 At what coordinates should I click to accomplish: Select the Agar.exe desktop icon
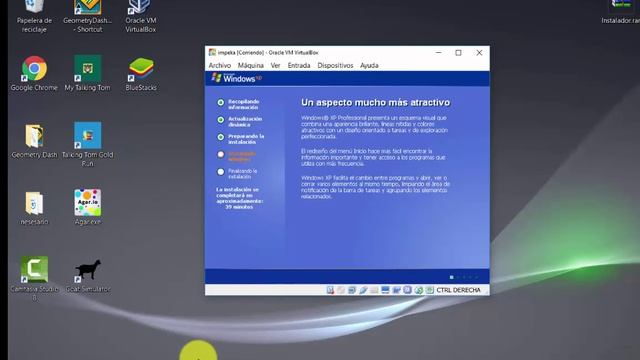pos(87,207)
